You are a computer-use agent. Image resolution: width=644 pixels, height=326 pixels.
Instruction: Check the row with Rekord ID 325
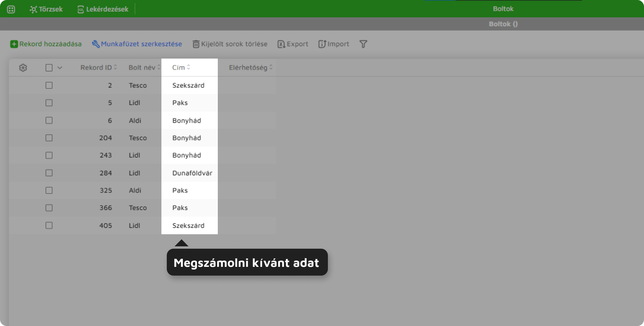pos(49,190)
